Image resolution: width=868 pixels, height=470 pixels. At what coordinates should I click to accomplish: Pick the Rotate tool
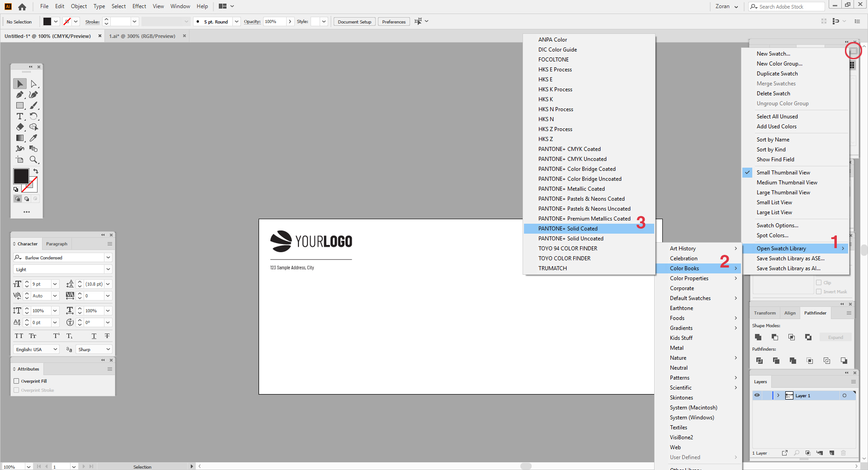tap(33, 116)
